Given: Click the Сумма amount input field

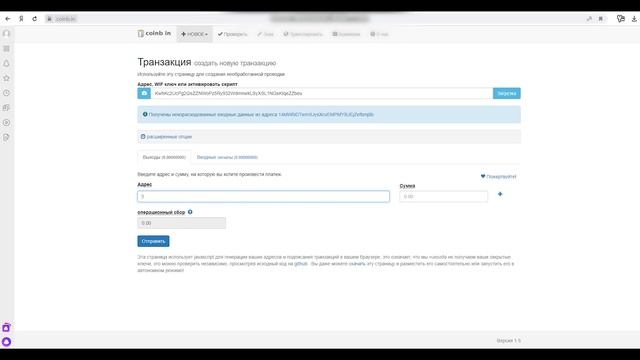Looking at the screenshot, I should coord(443,196).
